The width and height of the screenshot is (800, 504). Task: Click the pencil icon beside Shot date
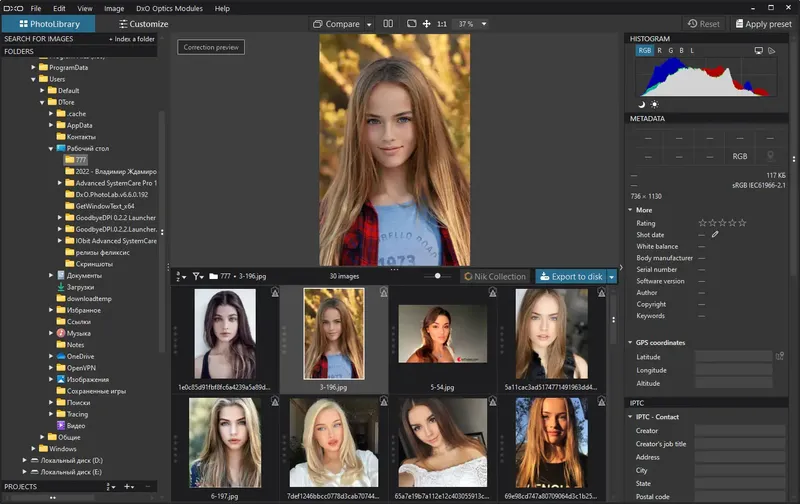point(715,234)
